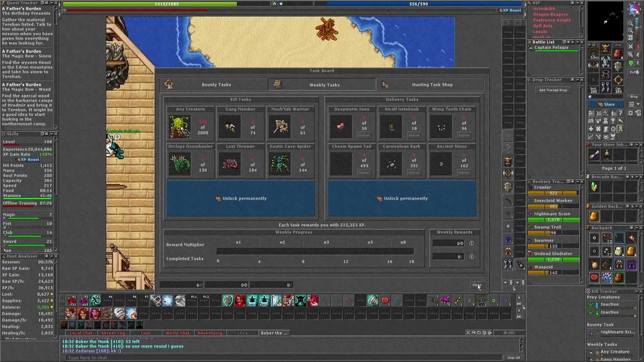Show info for second weekly reward
644x362 pixels.
pos(471,256)
